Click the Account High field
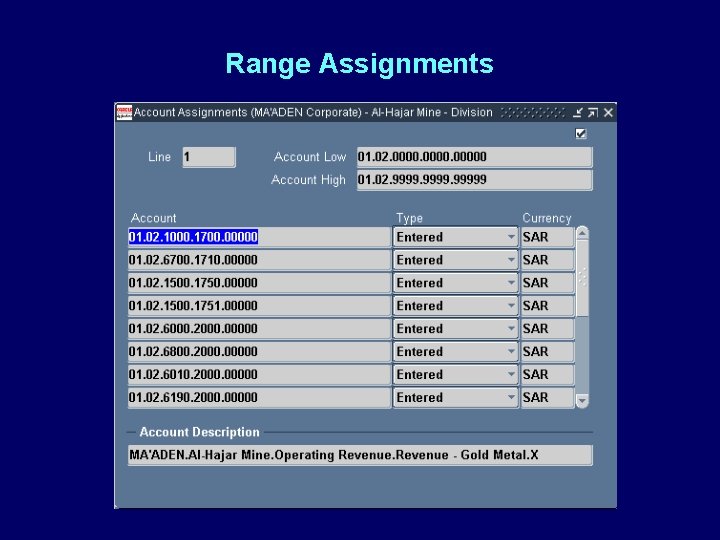The width and height of the screenshot is (720, 540). click(x=475, y=180)
